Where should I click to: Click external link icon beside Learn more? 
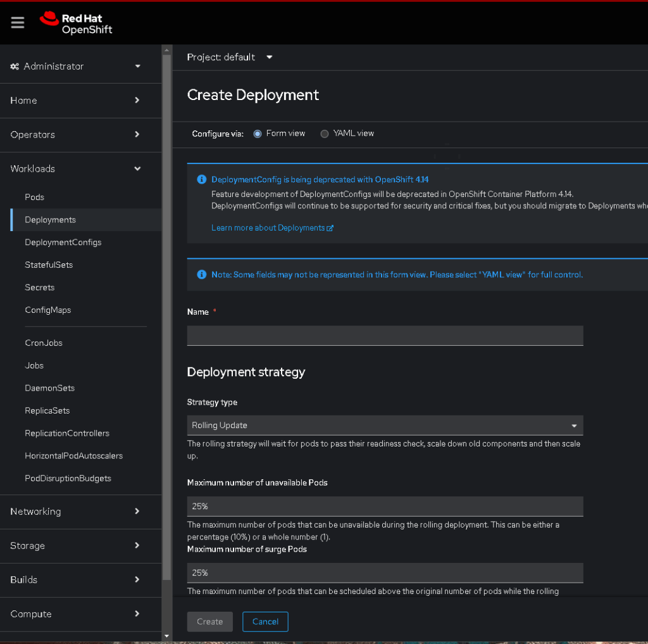[x=330, y=229]
